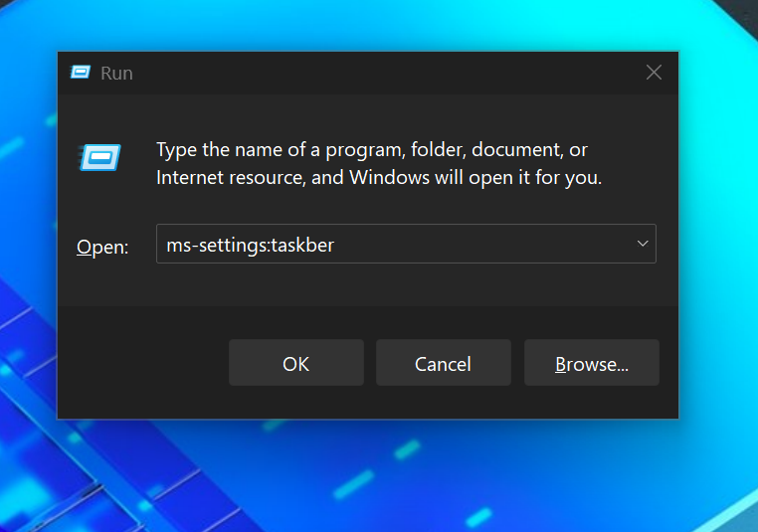Click the 'Run' title text
Viewport: 758px width, 532px height.
tap(116, 74)
